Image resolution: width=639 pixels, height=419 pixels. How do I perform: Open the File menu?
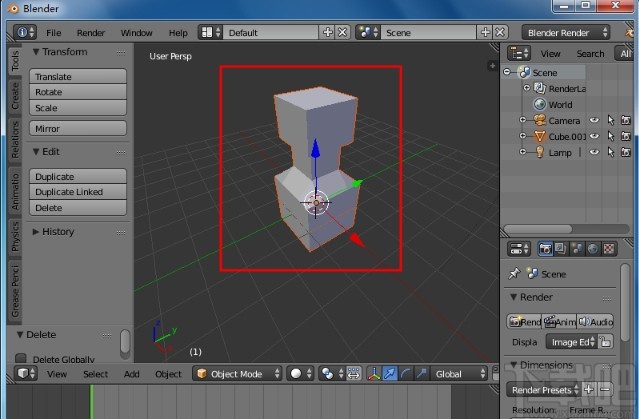(53, 32)
